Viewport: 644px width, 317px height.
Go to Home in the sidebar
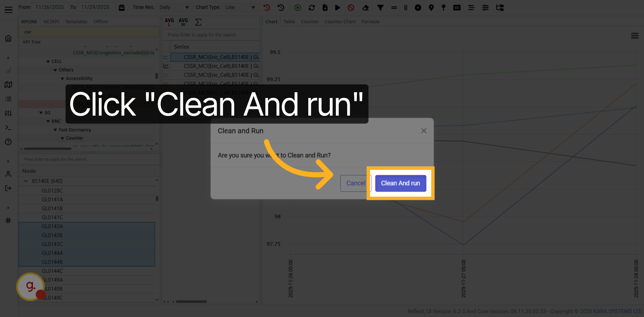pos(8,38)
